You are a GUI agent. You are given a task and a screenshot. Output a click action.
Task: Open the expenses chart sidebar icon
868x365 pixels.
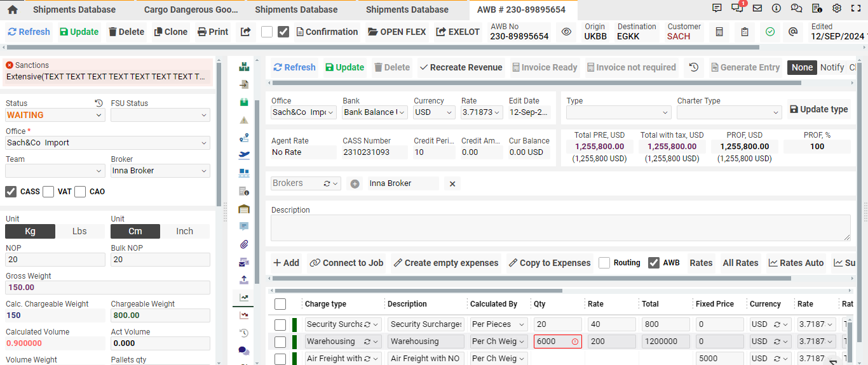click(244, 315)
